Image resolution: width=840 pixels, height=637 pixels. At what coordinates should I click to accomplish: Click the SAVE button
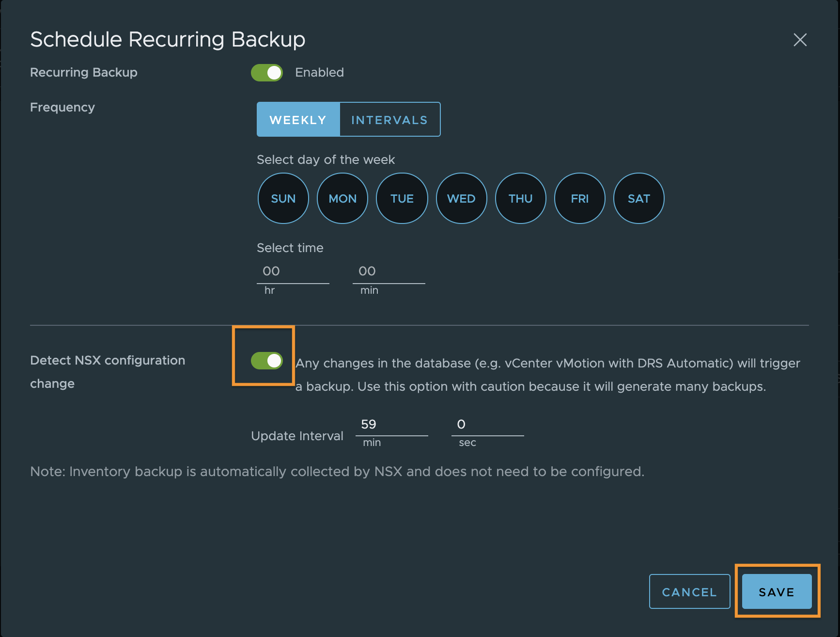(x=777, y=591)
